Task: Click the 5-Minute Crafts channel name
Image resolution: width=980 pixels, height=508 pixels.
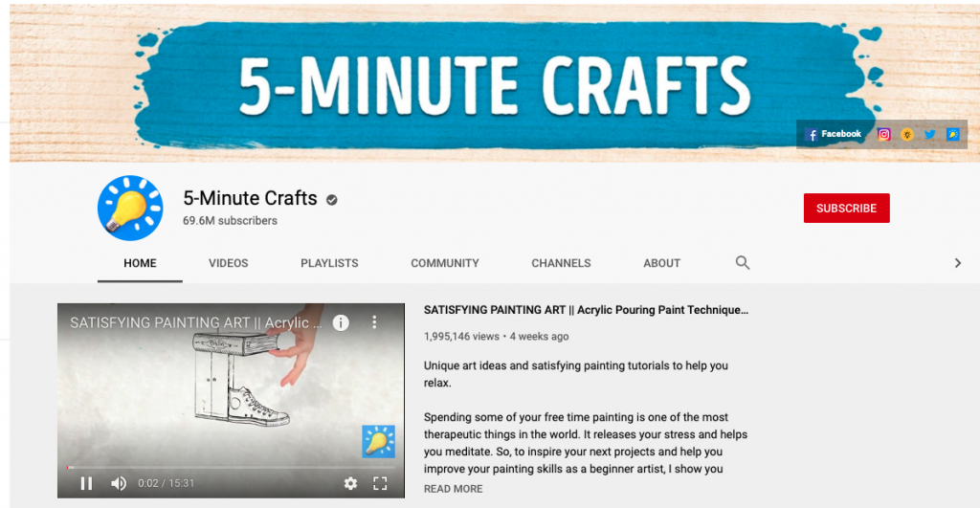Action: 250,198
